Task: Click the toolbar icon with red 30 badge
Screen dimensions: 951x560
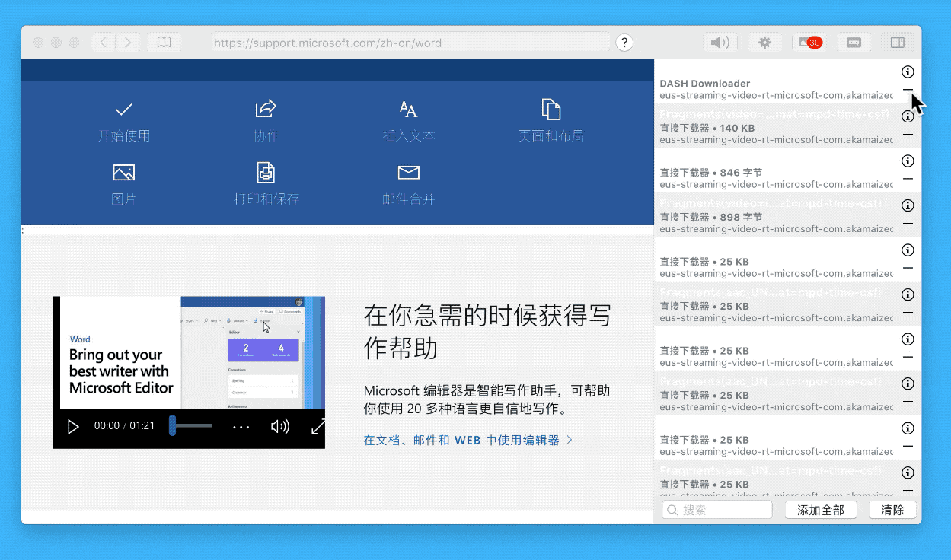Action: tap(809, 43)
